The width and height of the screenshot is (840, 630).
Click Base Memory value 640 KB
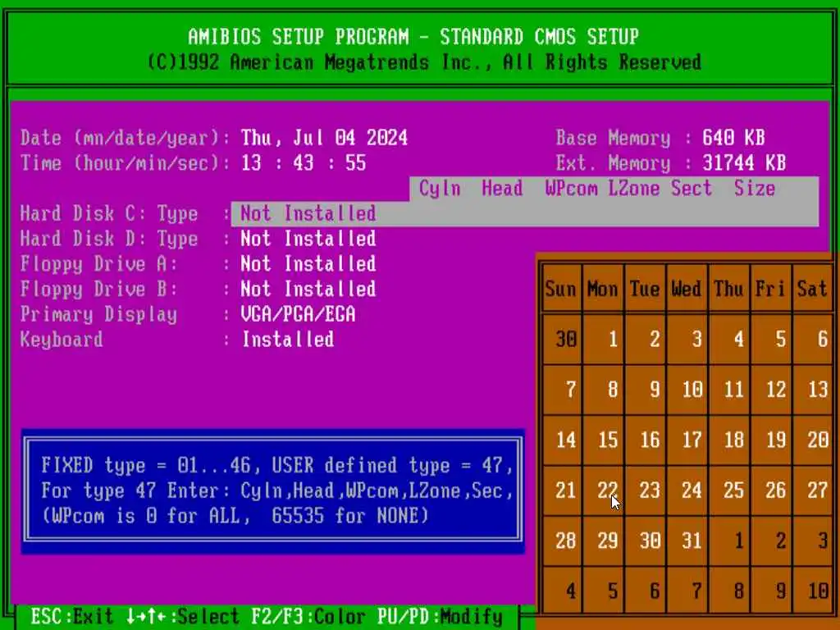733,138
